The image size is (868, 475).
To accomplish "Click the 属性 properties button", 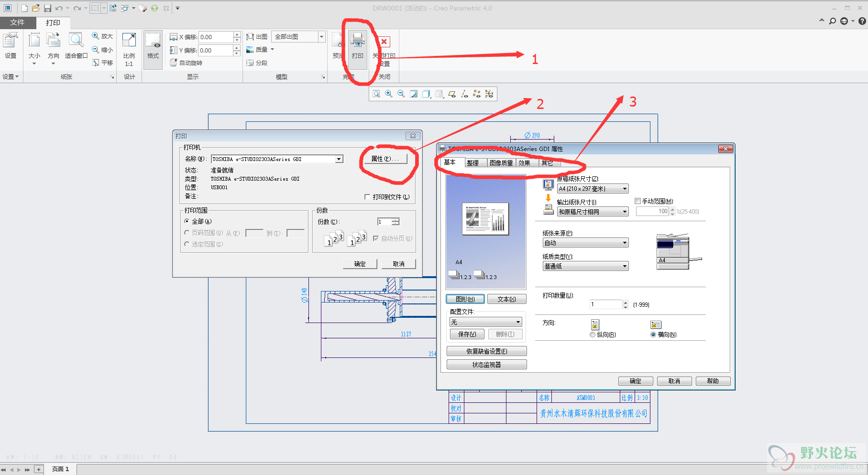I will click(385, 159).
